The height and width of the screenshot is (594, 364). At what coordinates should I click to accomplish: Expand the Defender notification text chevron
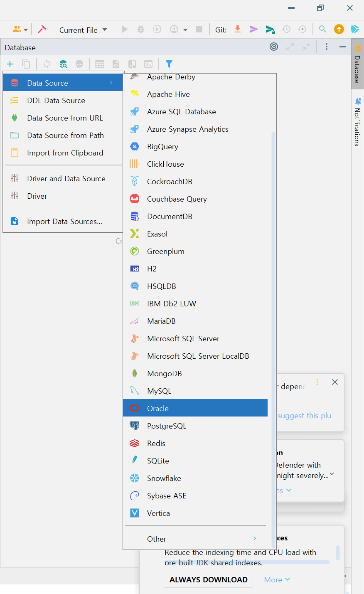coord(332,474)
